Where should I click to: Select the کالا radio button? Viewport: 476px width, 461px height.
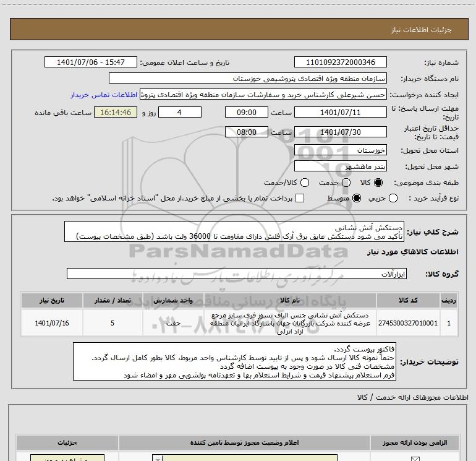[378, 183]
